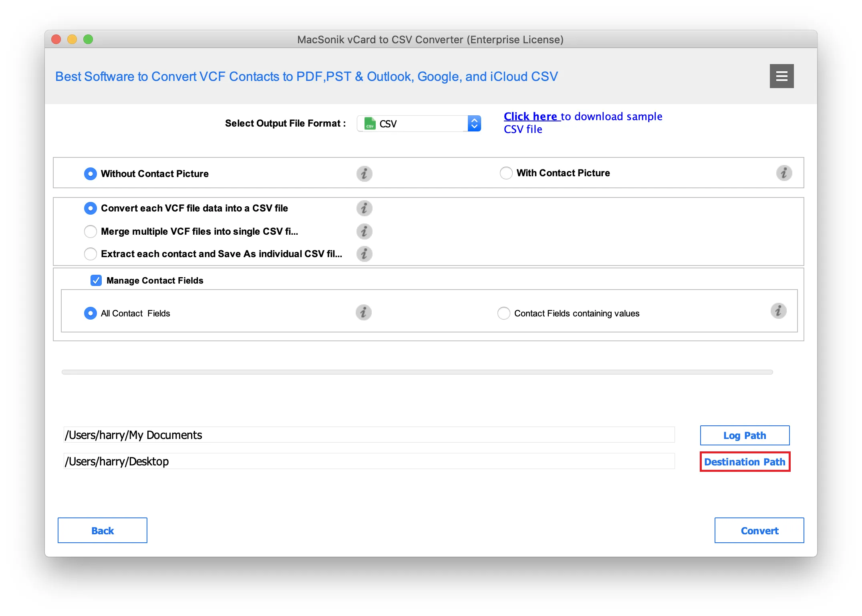This screenshot has height=616, width=862.
Task: Click here link to download sample CSV
Action: coord(530,117)
